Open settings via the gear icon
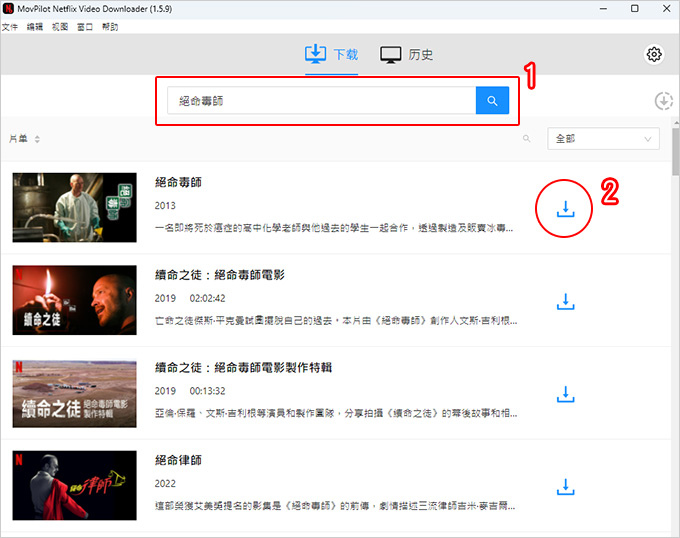This screenshot has height=538, width=680. pyautogui.click(x=654, y=55)
